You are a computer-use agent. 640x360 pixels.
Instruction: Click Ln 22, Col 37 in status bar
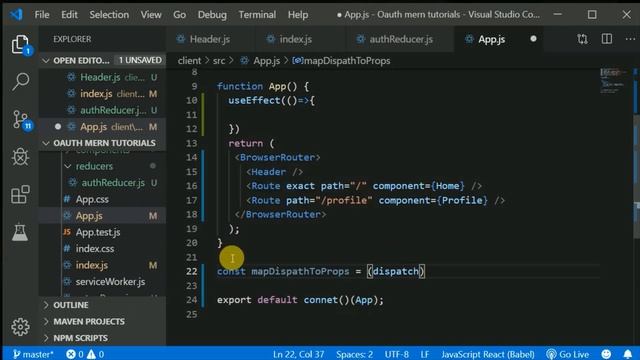298,354
